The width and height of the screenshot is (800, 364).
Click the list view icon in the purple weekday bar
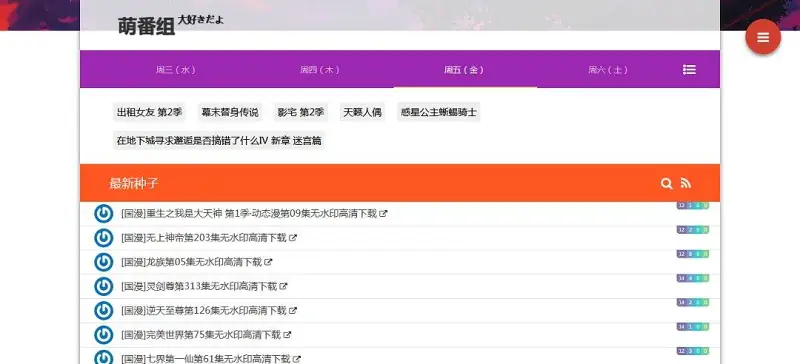[x=689, y=70]
